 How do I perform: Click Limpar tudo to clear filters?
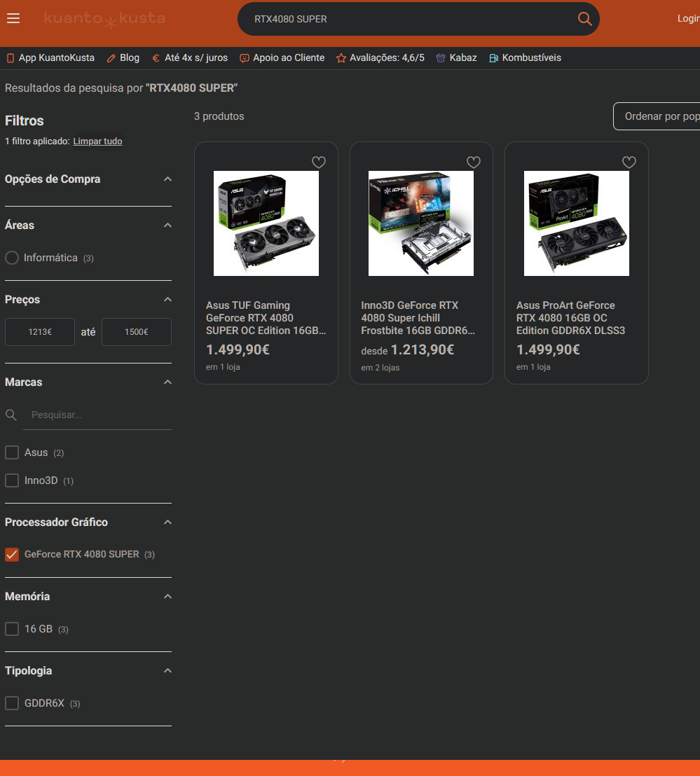[x=97, y=141]
